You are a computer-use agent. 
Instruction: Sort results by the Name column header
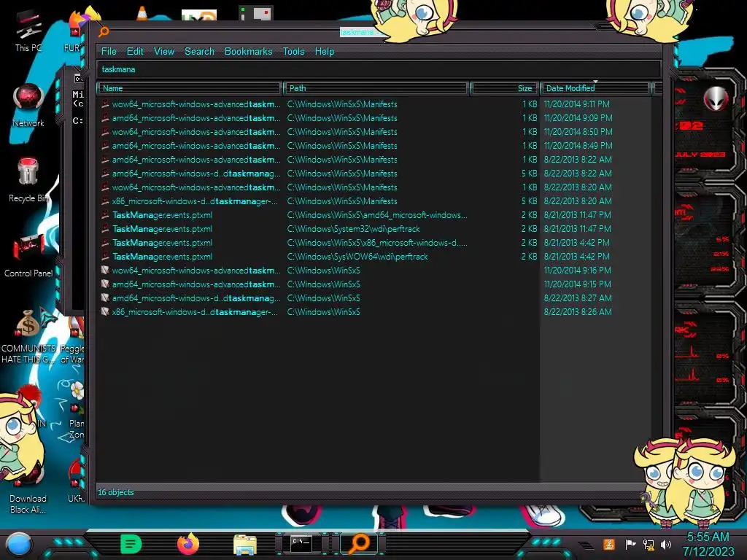(190, 88)
